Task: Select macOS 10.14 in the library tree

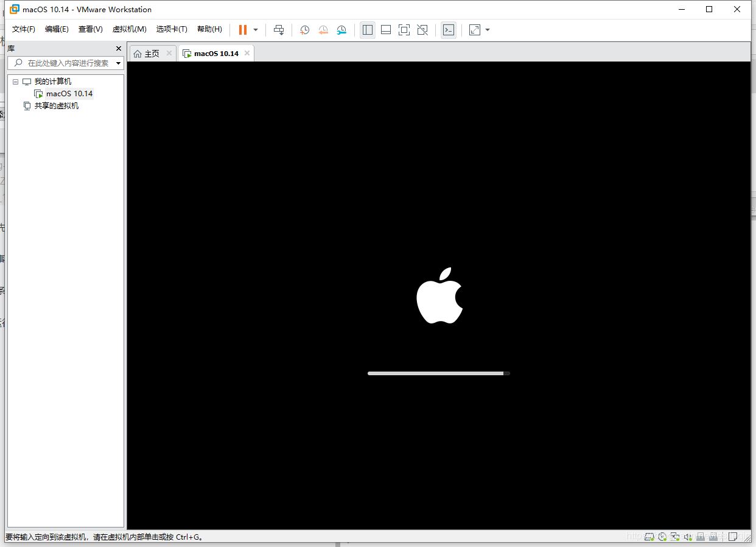Action: pos(69,94)
